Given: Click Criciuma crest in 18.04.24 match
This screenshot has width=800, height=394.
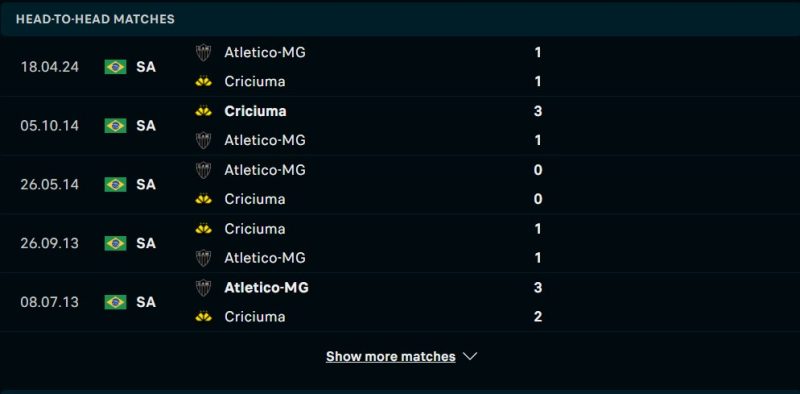Looking at the screenshot, I should [203, 82].
